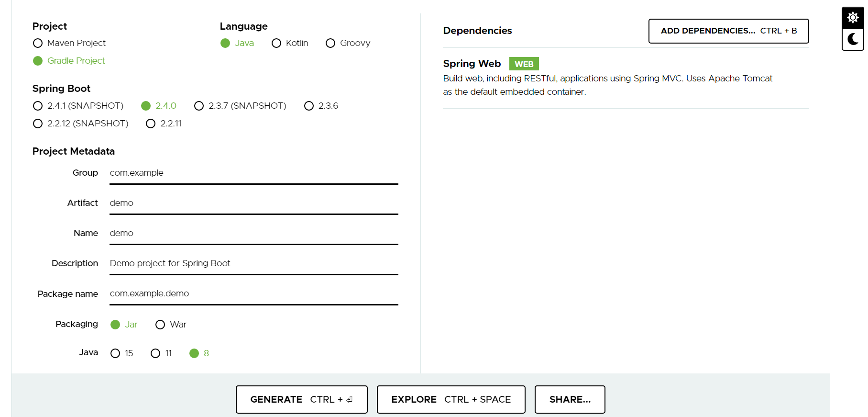Switch to dark theme moon icon
Viewport: 868px width, 417px height.
coord(853,39)
